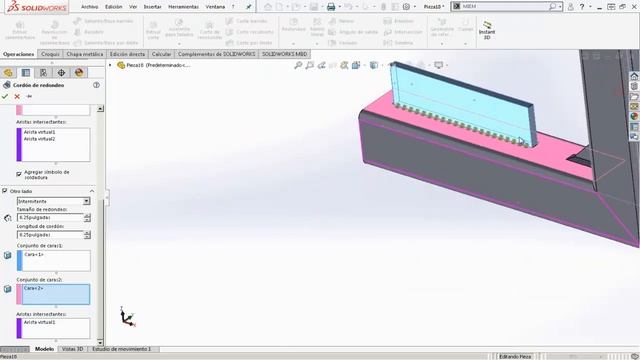This screenshot has height=360, width=640.
Task: Click the Previous View icon
Action: click(x=322, y=65)
